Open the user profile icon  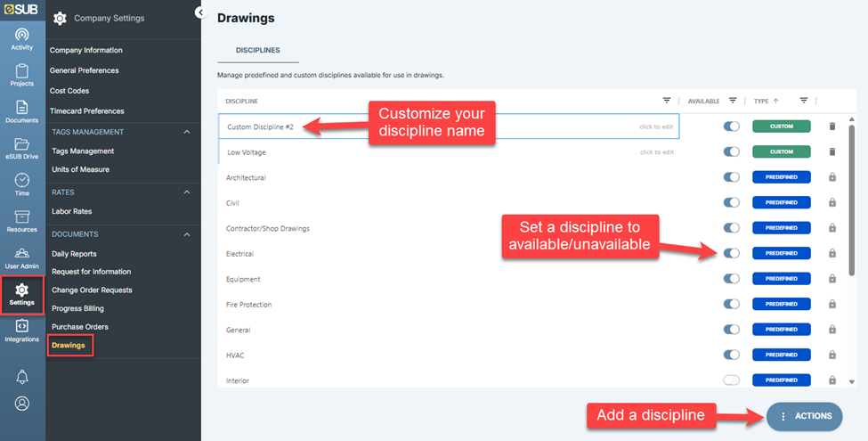pos(22,403)
